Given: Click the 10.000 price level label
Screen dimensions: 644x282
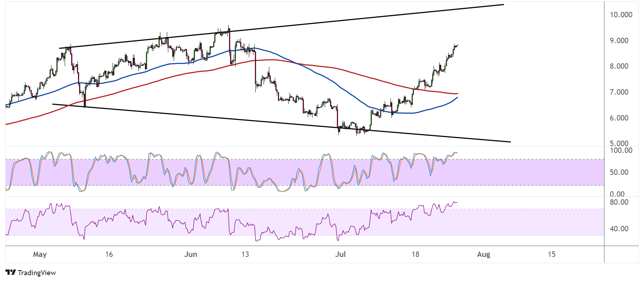Looking at the screenshot, I should [x=621, y=15].
